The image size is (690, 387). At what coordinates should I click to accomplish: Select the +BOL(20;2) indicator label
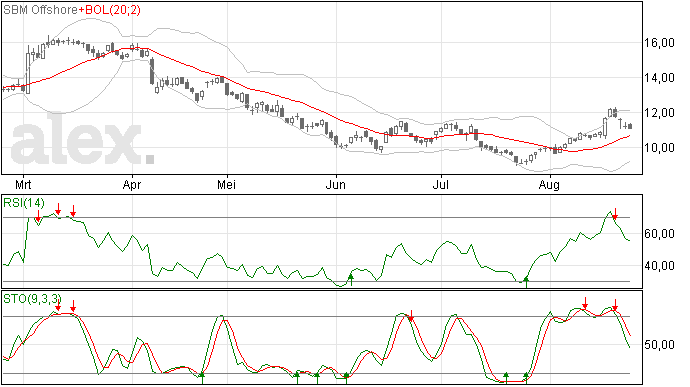click(110, 10)
